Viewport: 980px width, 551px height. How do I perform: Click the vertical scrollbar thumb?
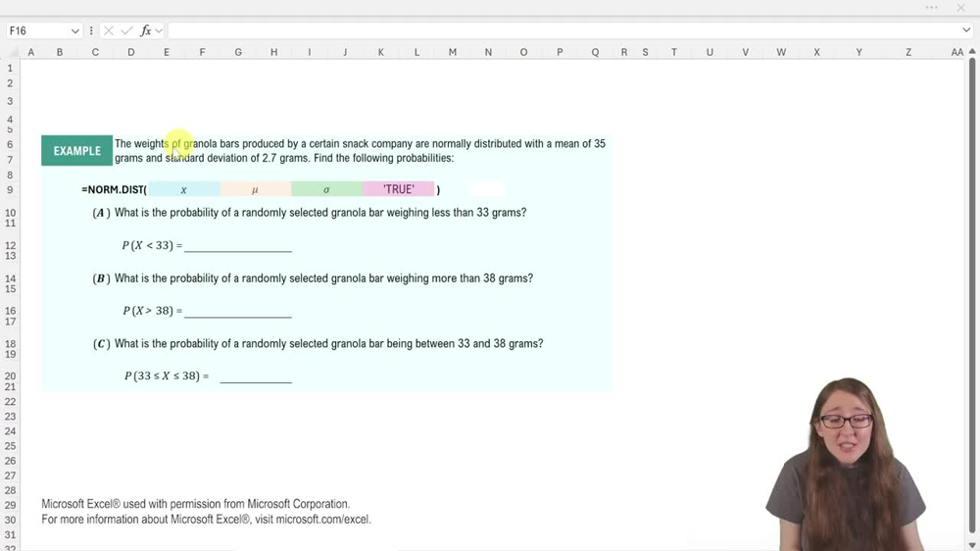pos(972,294)
